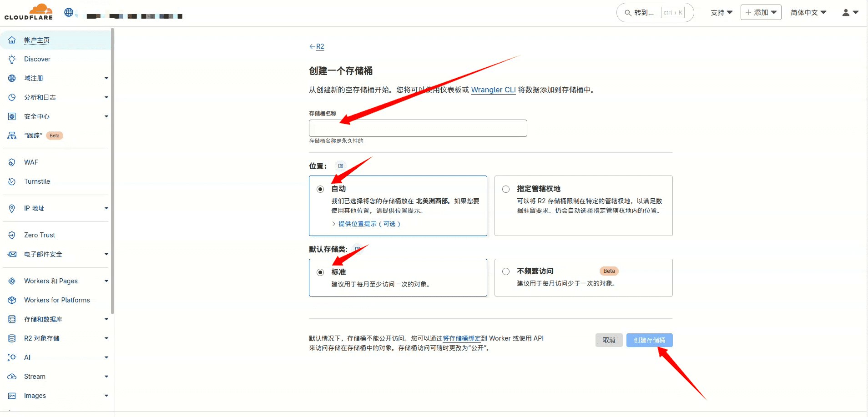Open the 支持 dropdown menu

tap(722, 13)
